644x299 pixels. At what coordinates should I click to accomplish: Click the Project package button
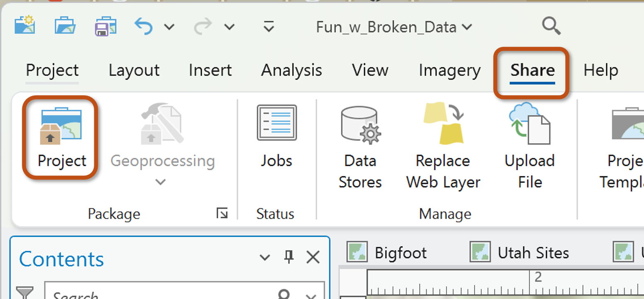62,137
